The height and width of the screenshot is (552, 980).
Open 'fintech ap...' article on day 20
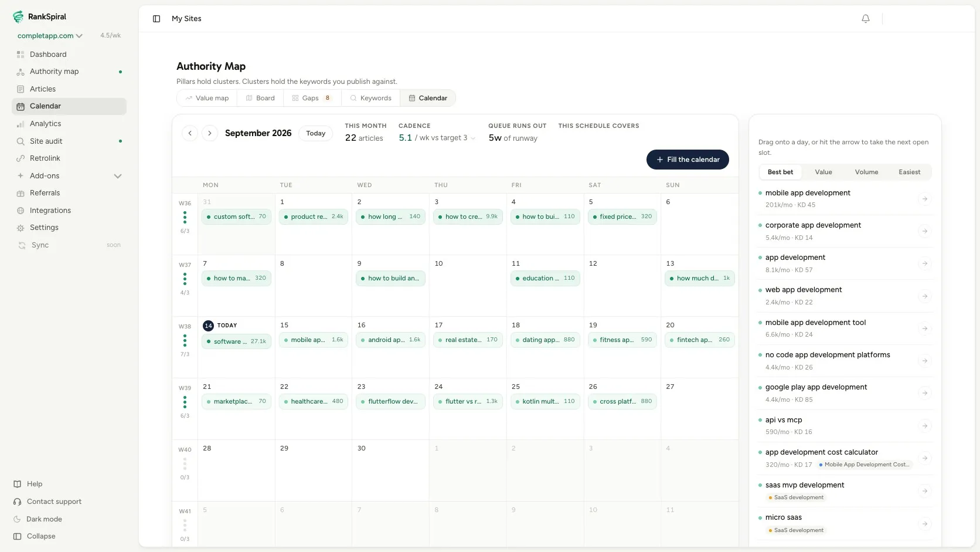[x=700, y=340]
